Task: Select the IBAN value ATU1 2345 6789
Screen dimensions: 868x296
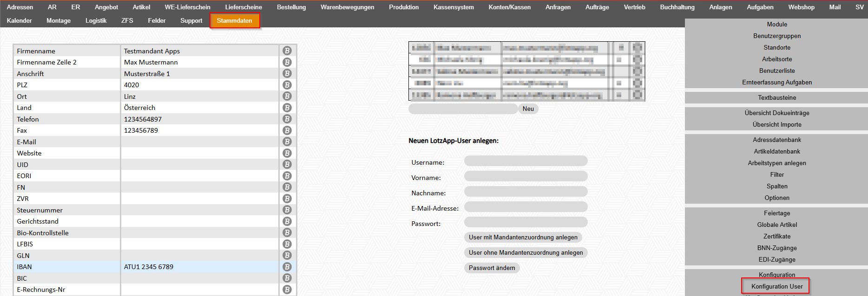Action: 149,267
